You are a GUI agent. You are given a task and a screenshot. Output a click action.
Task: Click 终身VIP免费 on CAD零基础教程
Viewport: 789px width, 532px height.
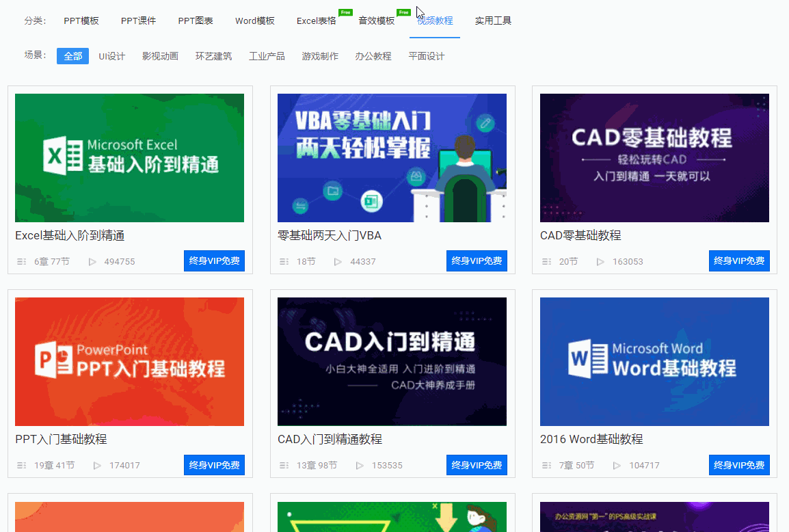coord(739,261)
